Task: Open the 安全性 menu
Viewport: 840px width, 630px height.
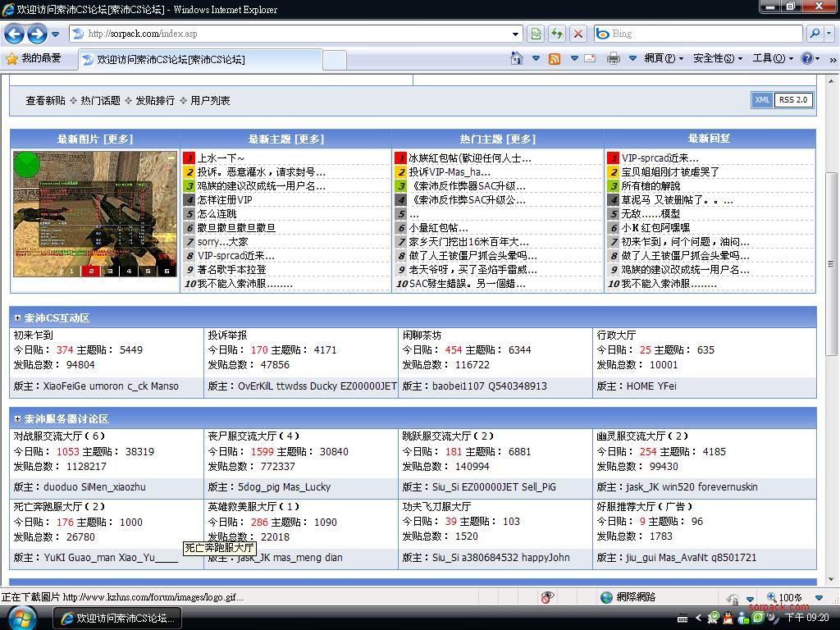Action: click(717, 58)
